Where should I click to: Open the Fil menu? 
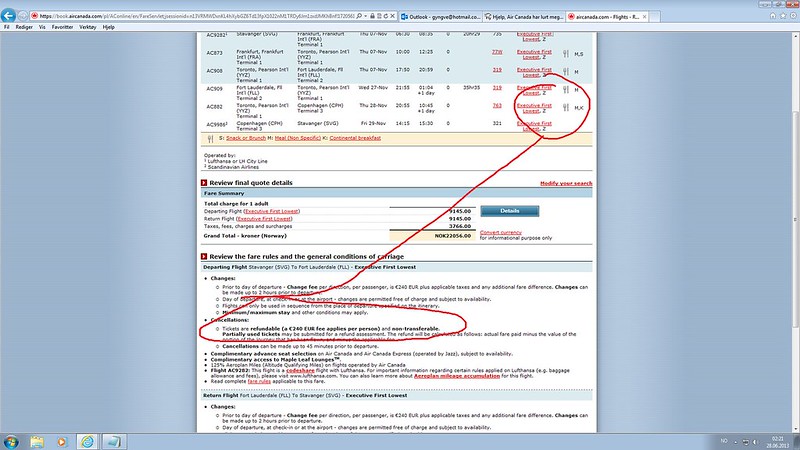7,27
